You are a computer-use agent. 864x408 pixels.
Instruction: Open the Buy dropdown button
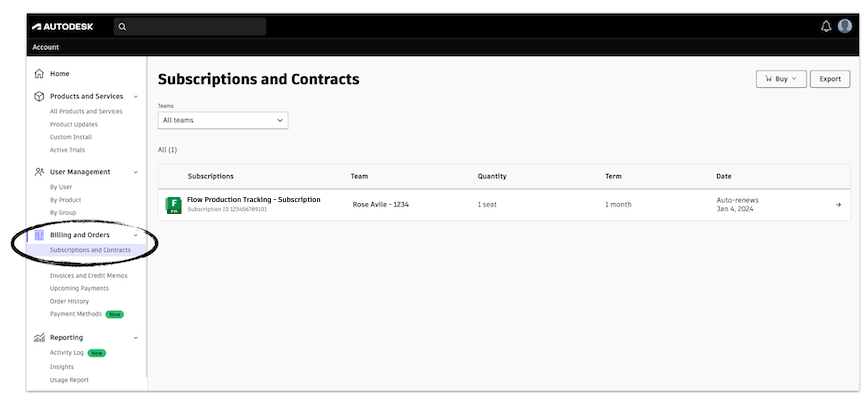point(781,79)
